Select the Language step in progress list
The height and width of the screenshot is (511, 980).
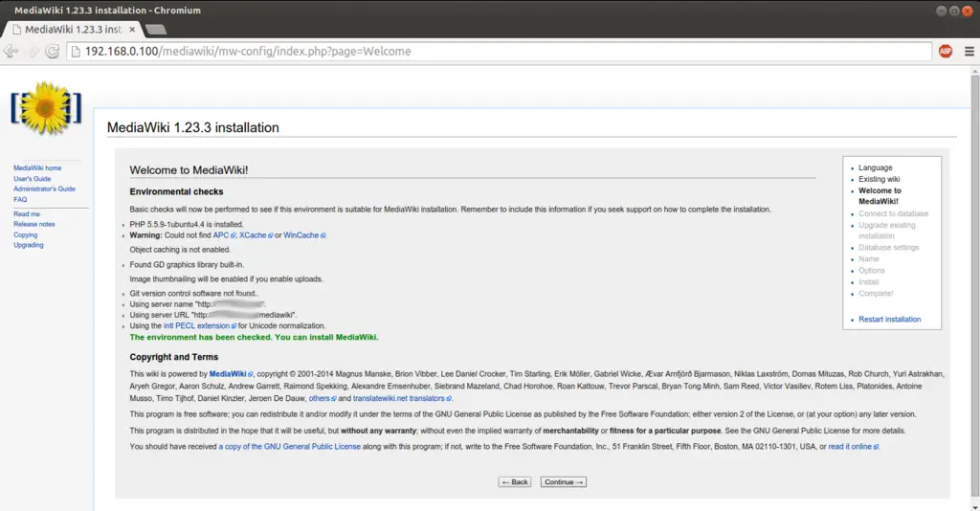[x=875, y=168]
